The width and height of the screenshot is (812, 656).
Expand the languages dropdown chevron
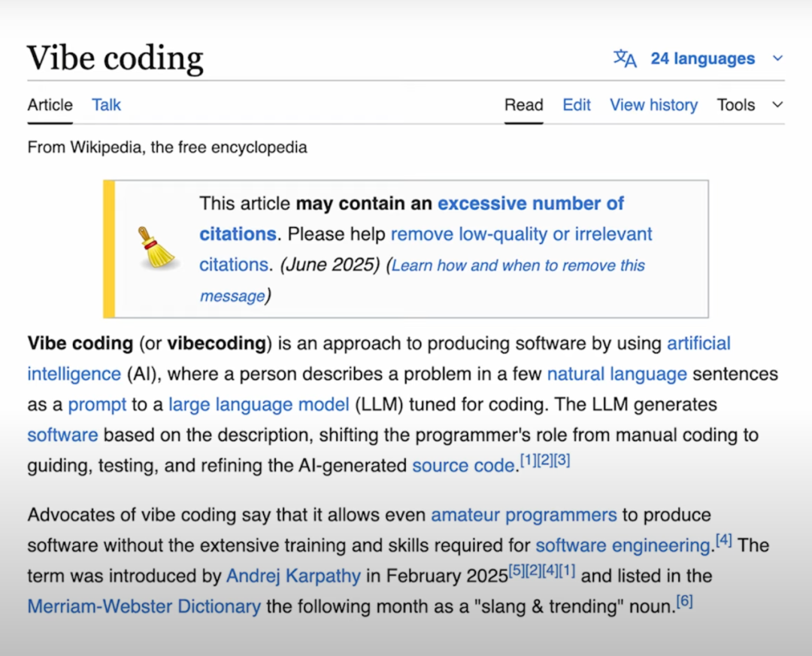click(x=777, y=59)
